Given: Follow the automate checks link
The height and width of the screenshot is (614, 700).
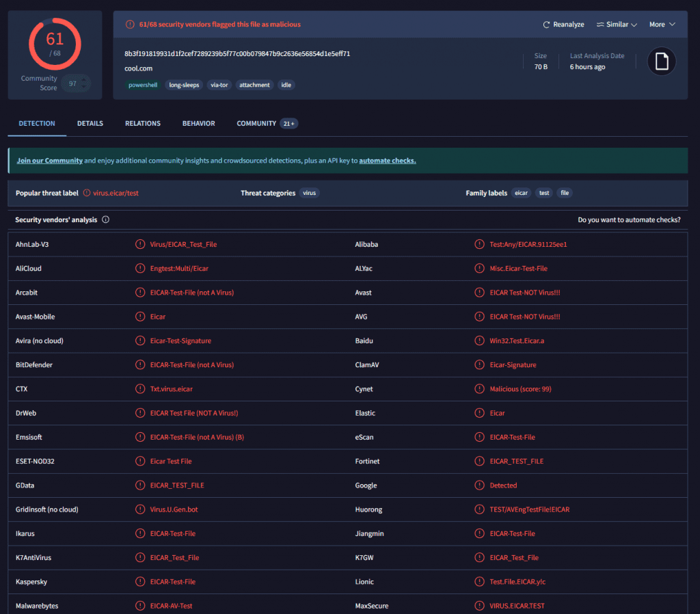Looking at the screenshot, I should (388, 161).
